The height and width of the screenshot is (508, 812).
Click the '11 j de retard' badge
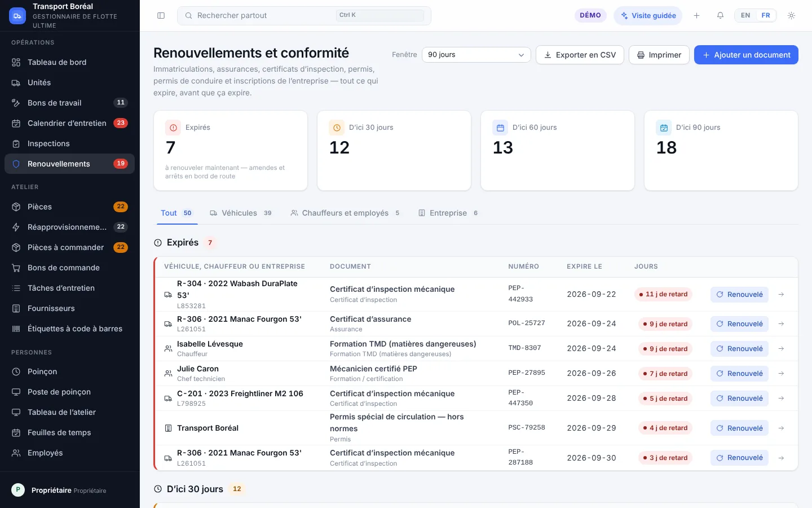point(663,295)
